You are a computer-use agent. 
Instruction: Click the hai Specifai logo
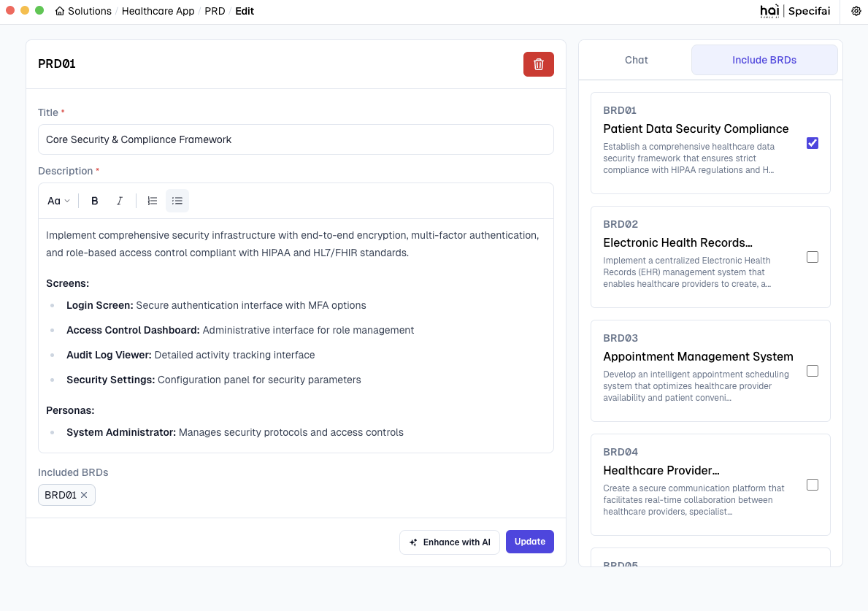pyautogui.click(x=795, y=11)
